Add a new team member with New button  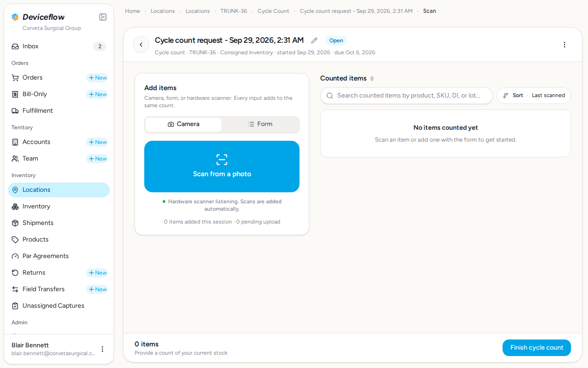coord(97,159)
